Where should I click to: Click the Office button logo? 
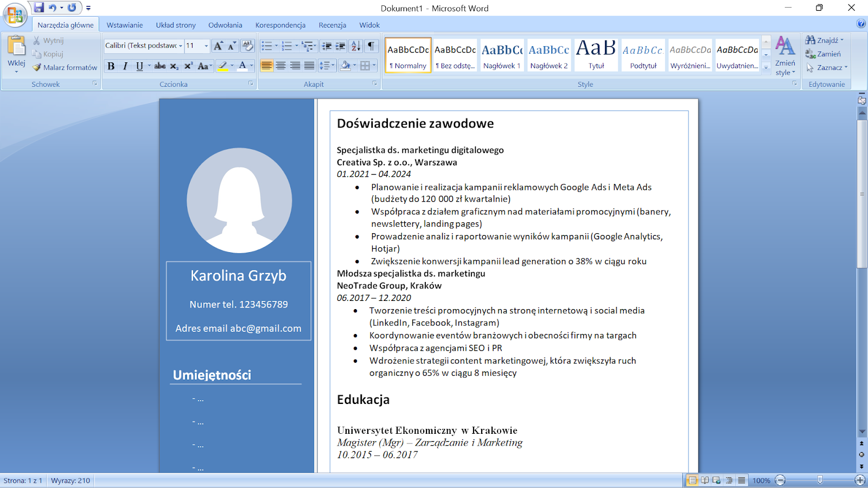15,15
